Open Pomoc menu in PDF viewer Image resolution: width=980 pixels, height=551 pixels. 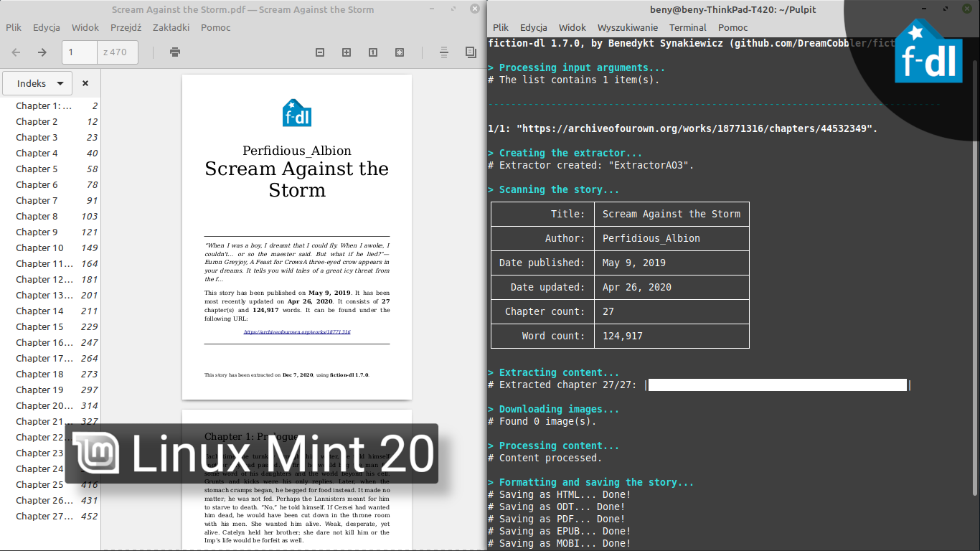point(216,27)
